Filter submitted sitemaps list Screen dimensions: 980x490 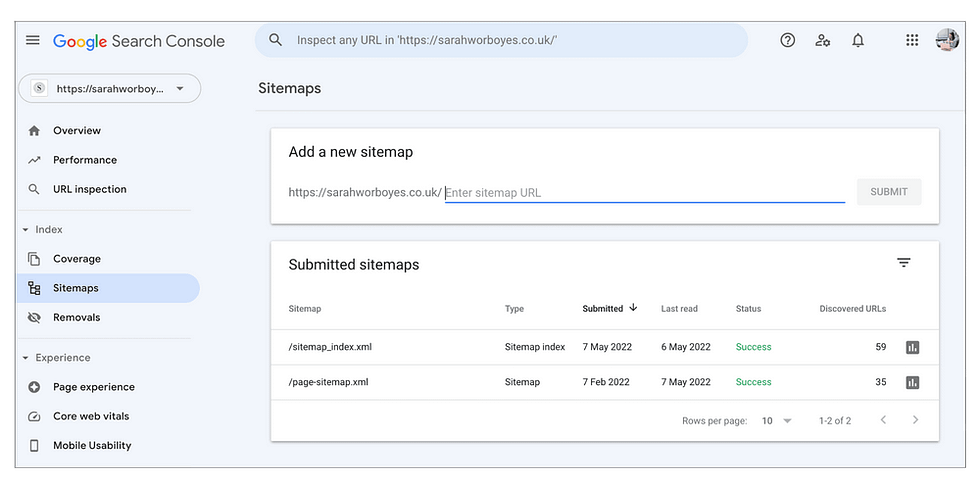[x=904, y=263]
